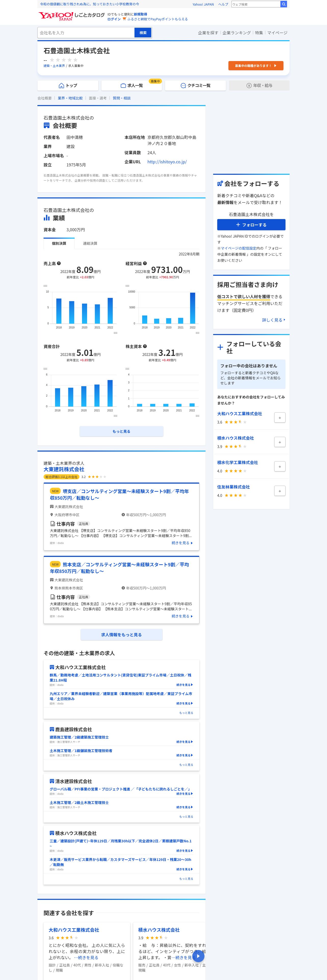Click the top news headline about 小学校教育
The width and height of the screenshot is (327, 980).
pos(89,4)
